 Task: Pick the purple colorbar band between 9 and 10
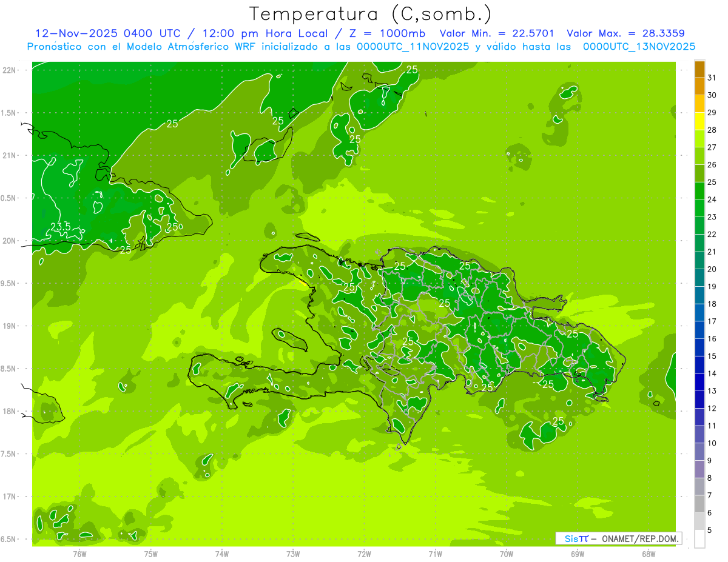pos(699,452)
